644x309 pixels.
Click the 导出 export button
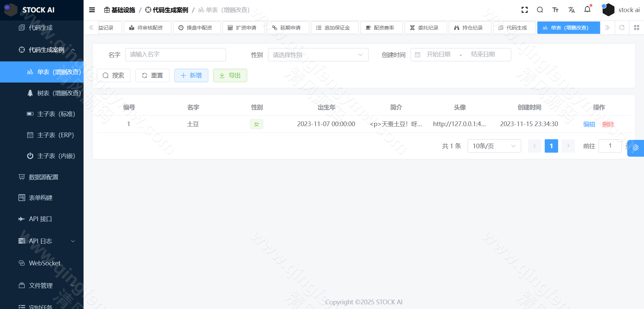(x=230, y=75)
